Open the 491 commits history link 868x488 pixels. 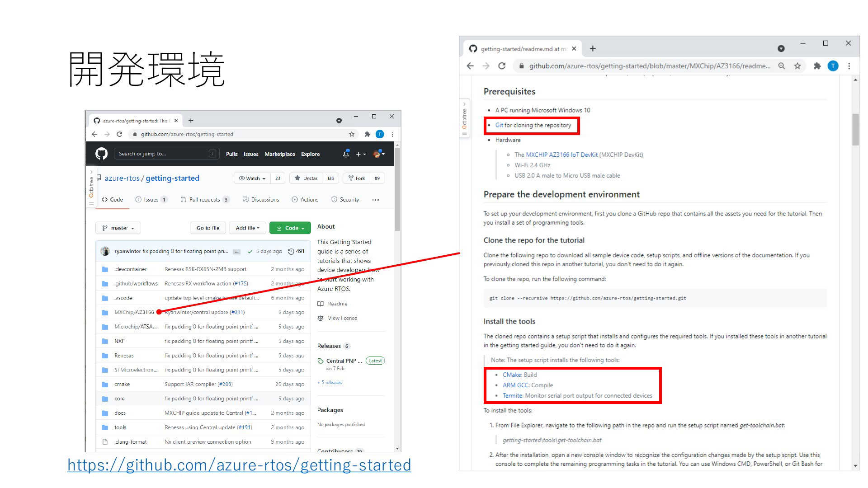pos(297,251)
